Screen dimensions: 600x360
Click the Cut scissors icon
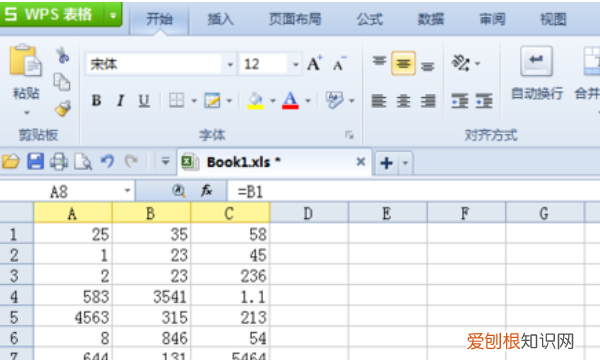[62, 55]
